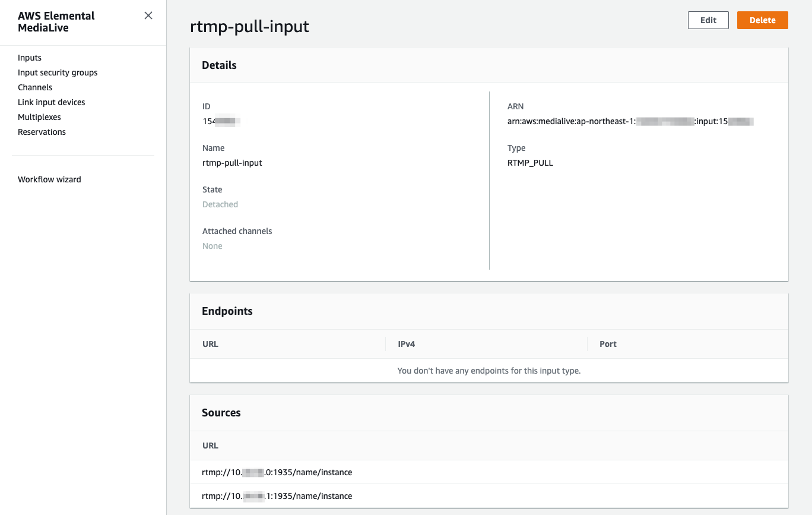Click the Edit button
This screenshot has height=515, width=812.
[x=708, y=20]
